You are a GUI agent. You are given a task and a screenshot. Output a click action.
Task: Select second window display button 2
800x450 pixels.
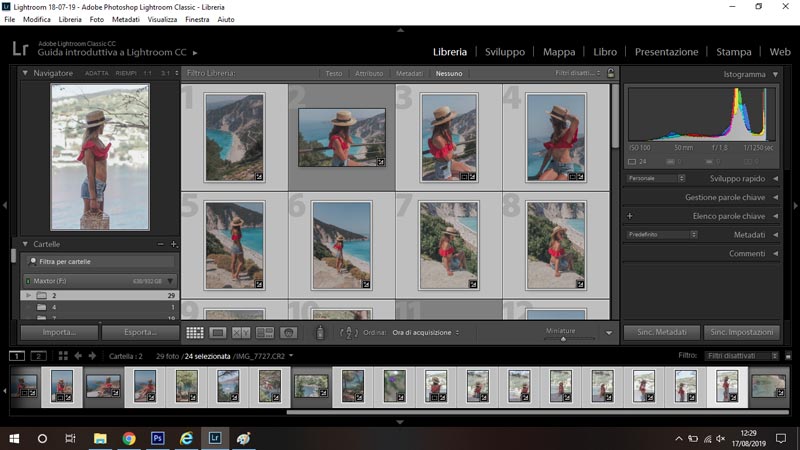38,356
